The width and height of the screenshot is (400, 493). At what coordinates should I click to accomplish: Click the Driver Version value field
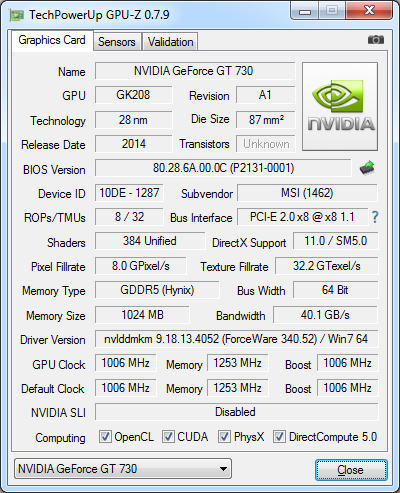237,339
